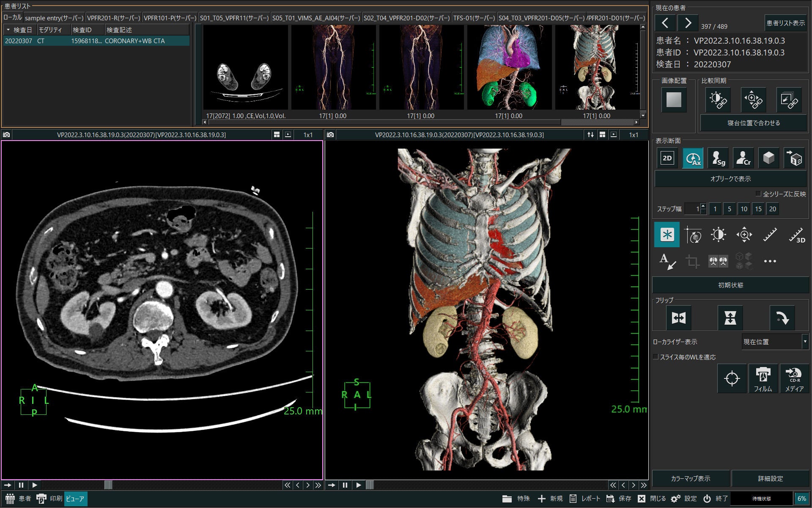Open the CD-R メディア export tool
The width and height of the screenshot is (812, 508).
[x=794, y=378]
